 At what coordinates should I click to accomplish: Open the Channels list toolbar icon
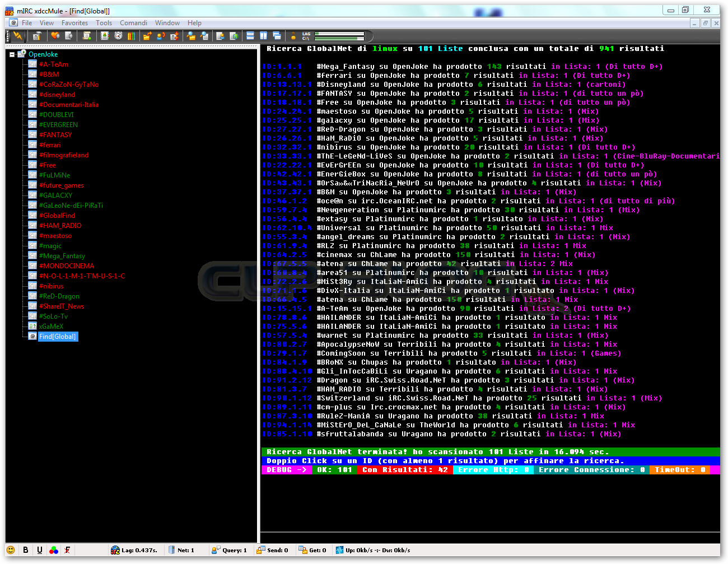69,36
